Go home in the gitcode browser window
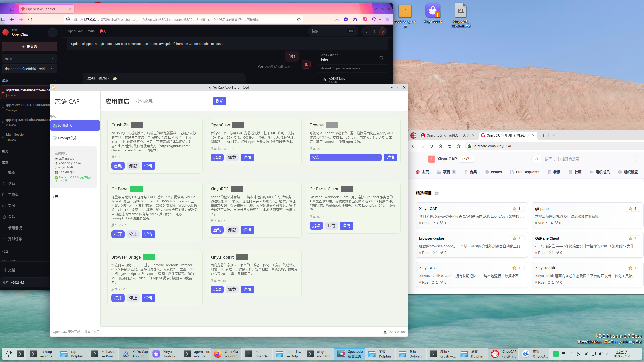This screenshot has width=644, height=362. [440, 146]
